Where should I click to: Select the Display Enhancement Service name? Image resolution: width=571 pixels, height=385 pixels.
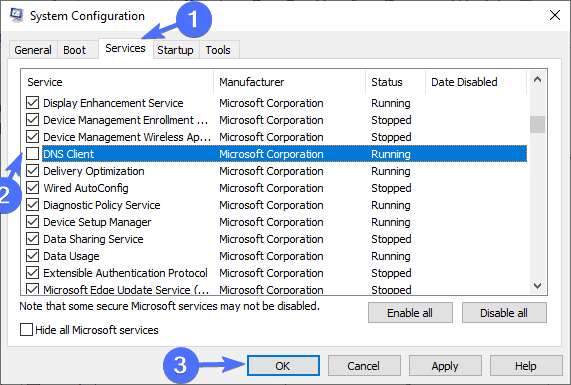113,103
